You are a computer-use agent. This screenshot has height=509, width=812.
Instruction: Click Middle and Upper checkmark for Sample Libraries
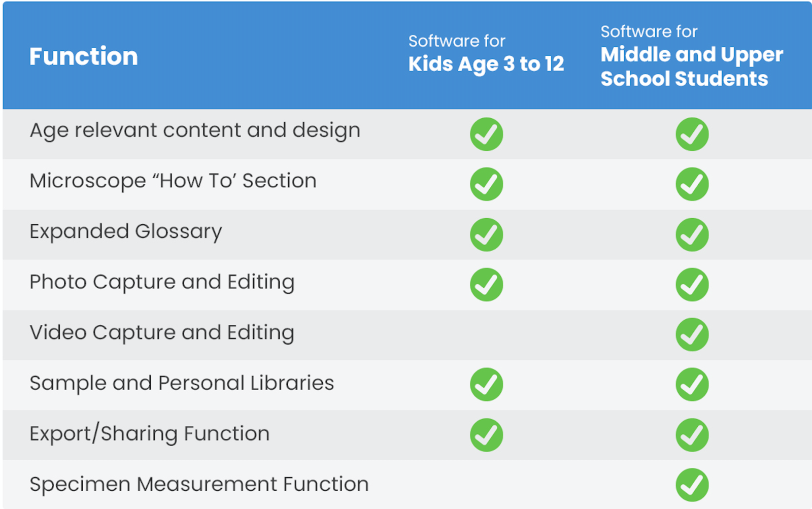click(692, 385)
